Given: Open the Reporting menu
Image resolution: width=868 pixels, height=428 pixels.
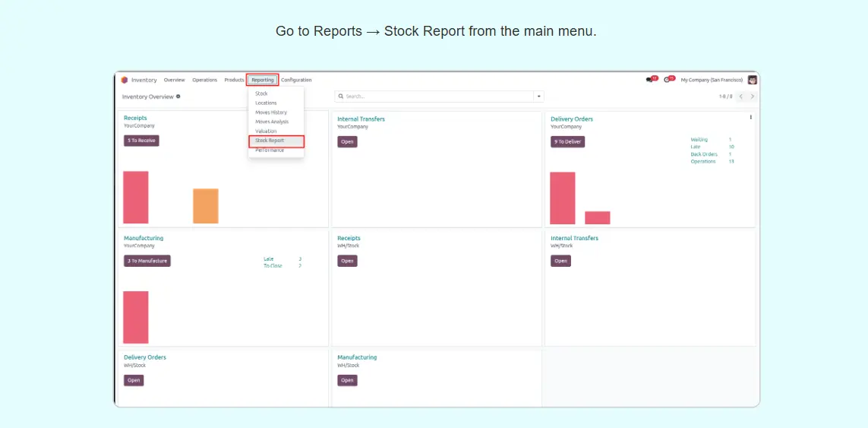Looking at the screenshot, I should click(x=263, y=80).
